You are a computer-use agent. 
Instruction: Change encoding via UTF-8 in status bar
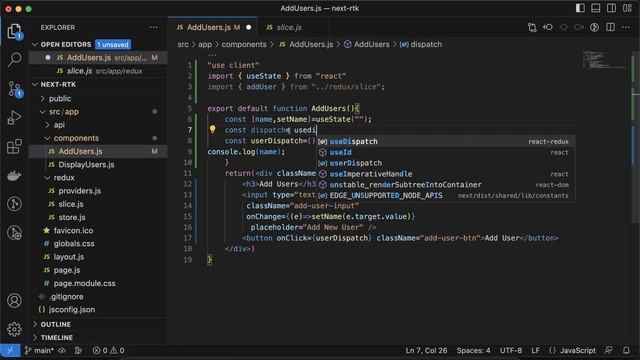[511, 350]
